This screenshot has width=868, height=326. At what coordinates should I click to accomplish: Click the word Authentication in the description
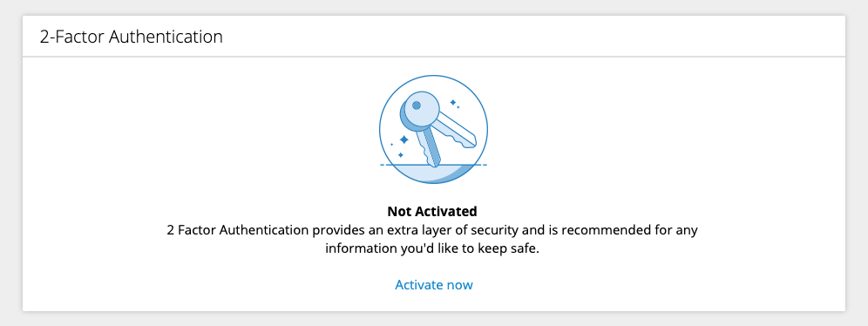263,230
